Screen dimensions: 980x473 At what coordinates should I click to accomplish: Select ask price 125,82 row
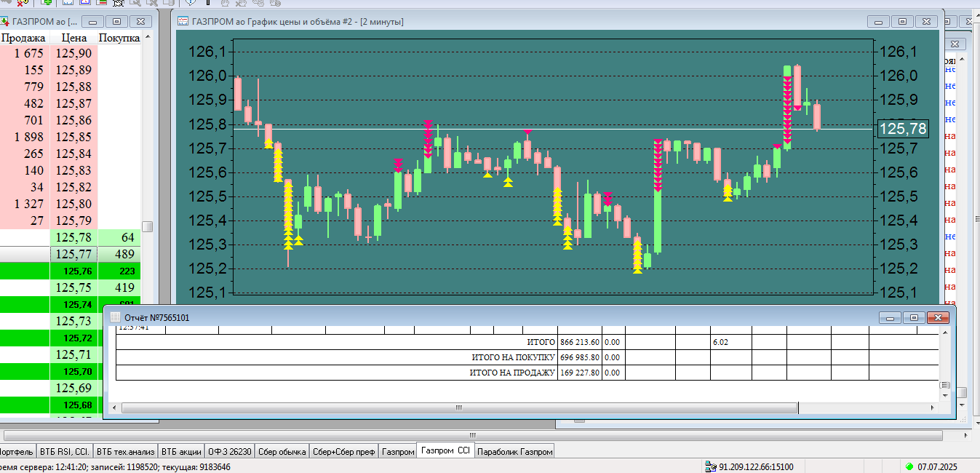coord(73,187)
